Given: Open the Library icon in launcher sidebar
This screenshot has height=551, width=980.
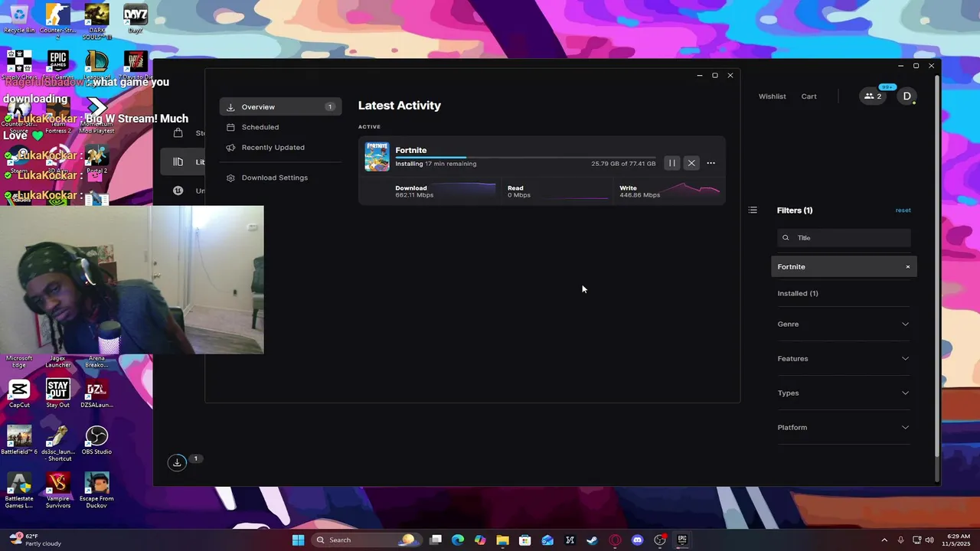Looking at the screenshot, I should pyautogui.click(x=178, y=161).
